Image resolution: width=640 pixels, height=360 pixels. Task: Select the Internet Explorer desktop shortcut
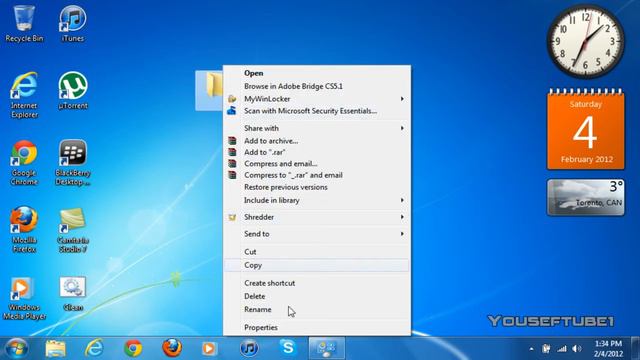(24, 95)
